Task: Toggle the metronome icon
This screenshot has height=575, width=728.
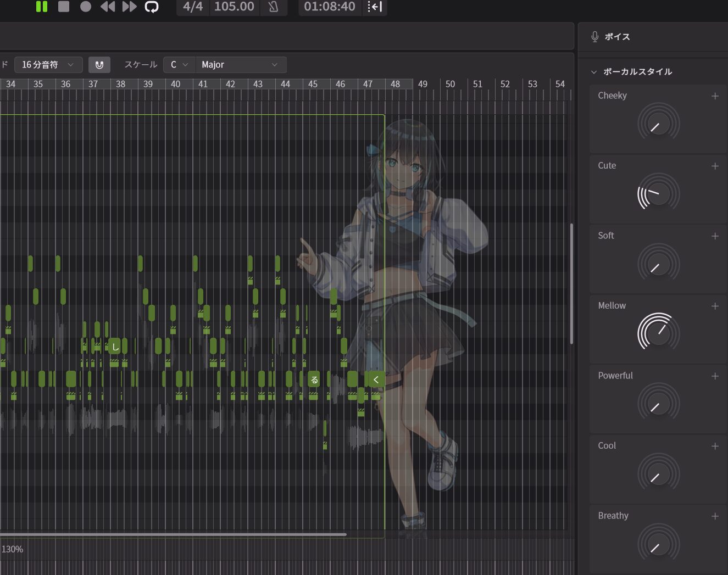Action: [x=273, y=7]
